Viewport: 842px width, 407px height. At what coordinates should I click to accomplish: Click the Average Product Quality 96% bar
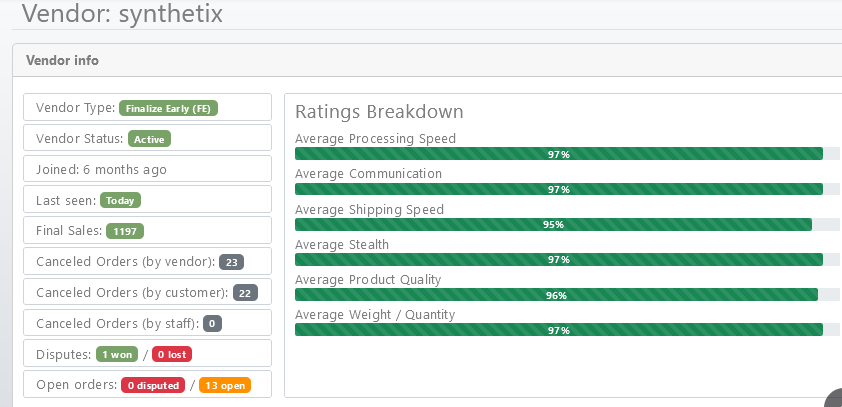(556, 295)
